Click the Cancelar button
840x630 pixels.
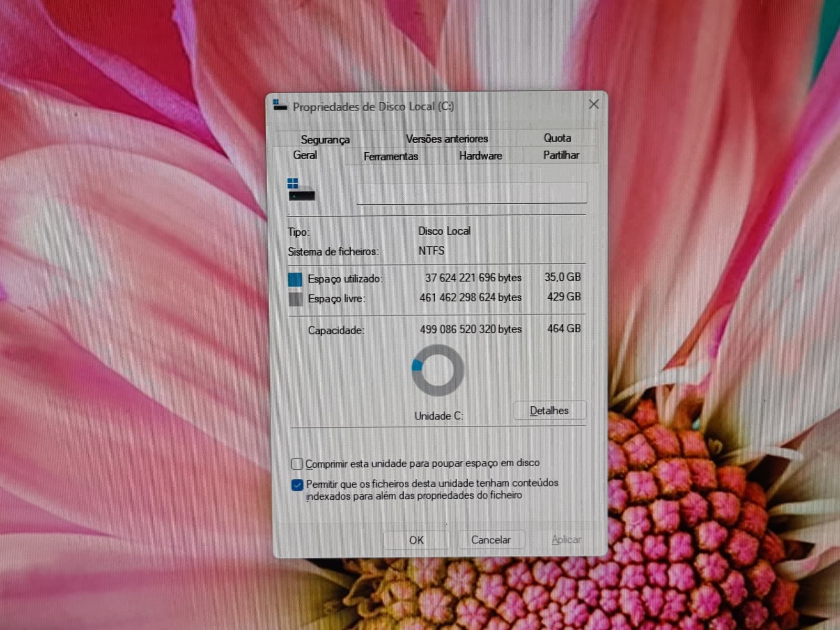click(x=491, y=540)
